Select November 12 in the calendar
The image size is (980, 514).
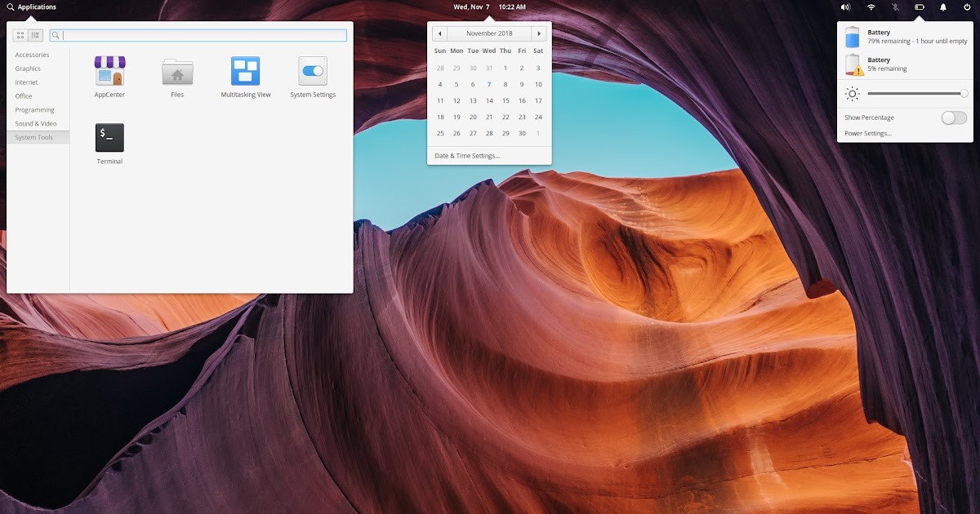[457, 100]
